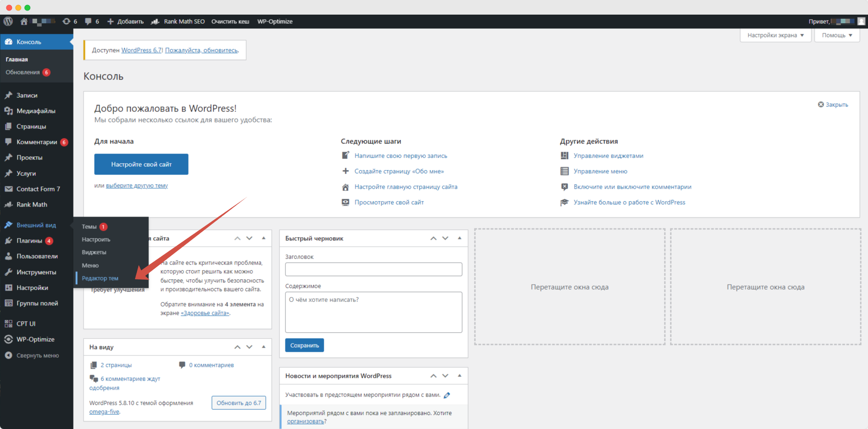
Task: Click the updates refresh icon in admin bar
Action: pos(67,21)
